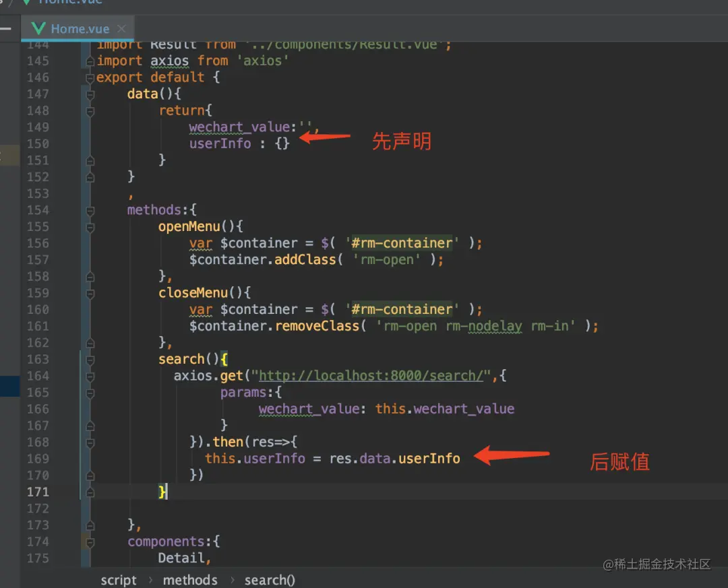Click the userInfo declaration on line 150
The width and height of the screenshot is (728, 588).
click(x=220, y=143)
